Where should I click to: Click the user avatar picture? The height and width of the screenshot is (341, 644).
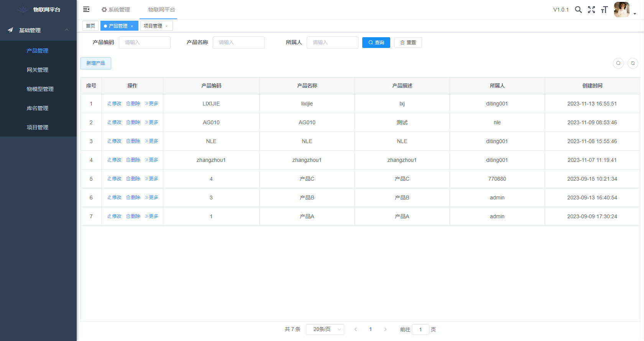click(621, 10)
